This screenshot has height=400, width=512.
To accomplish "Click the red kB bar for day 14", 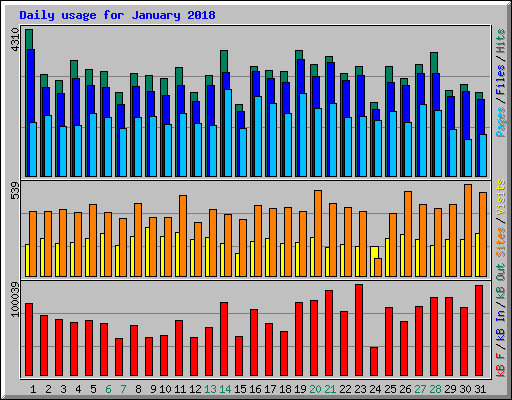I will 224,339.
